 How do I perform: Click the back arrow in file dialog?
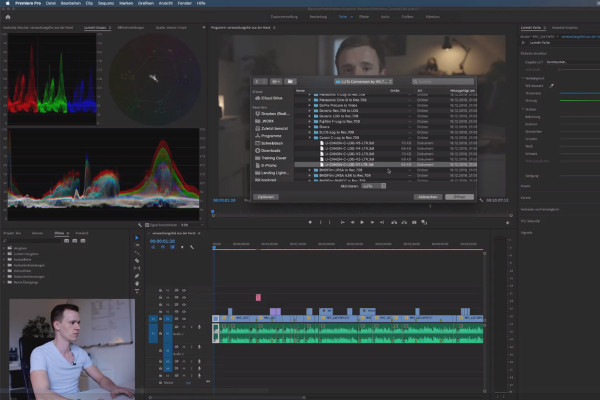pos(257,82)
